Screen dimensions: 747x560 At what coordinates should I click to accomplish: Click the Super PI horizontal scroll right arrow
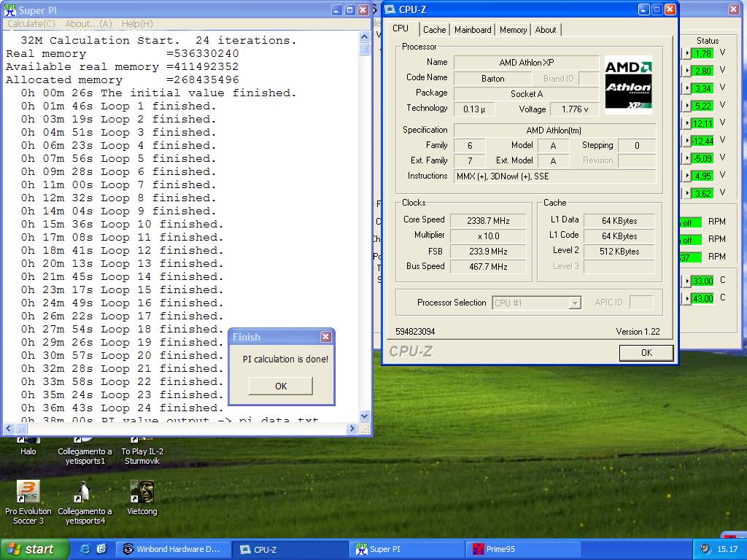[352, 429]
